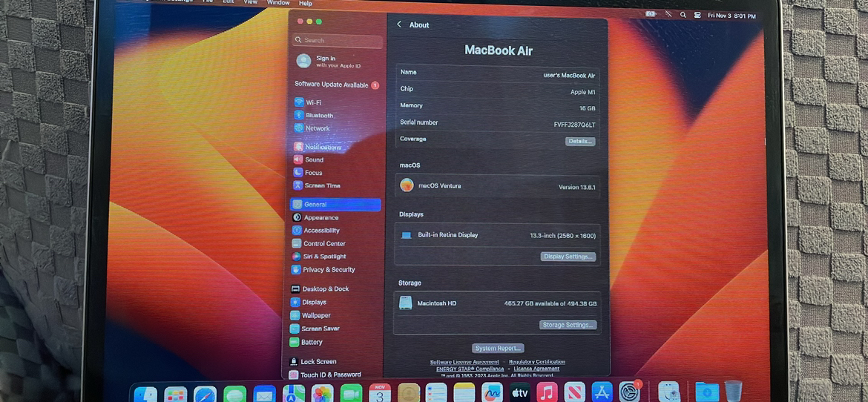The width and height of the screenshot is (868, 402).
Task: Launch App Store from the Dock
Action: [602, 392]
